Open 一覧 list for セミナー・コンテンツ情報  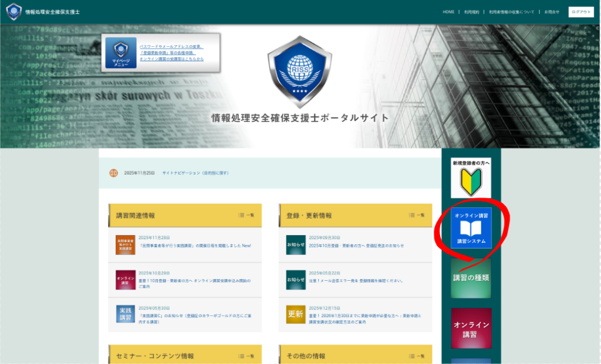(247, 356)
